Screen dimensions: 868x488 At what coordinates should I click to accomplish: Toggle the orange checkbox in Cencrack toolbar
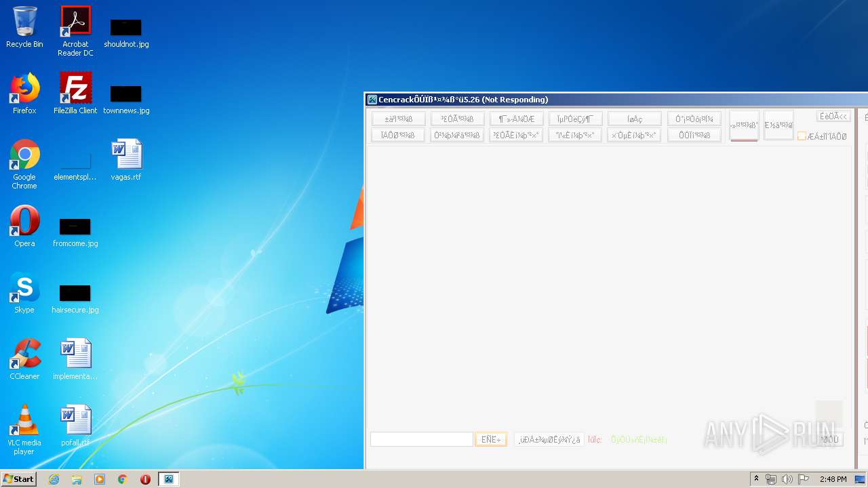[x=802, y=136]
